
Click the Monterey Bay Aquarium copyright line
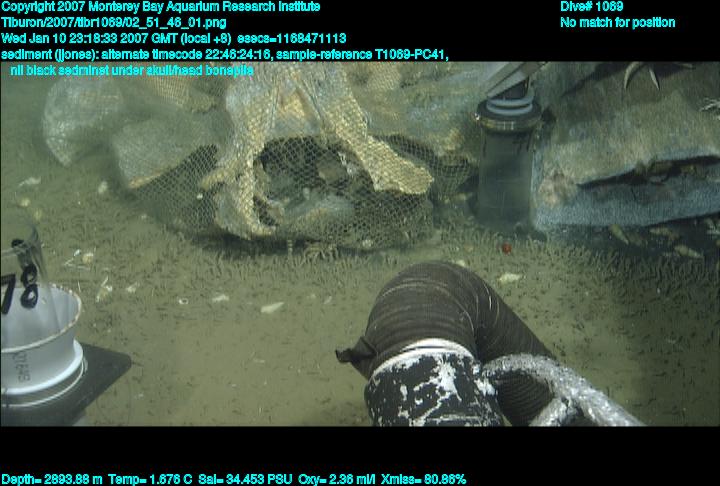point(161,7)
